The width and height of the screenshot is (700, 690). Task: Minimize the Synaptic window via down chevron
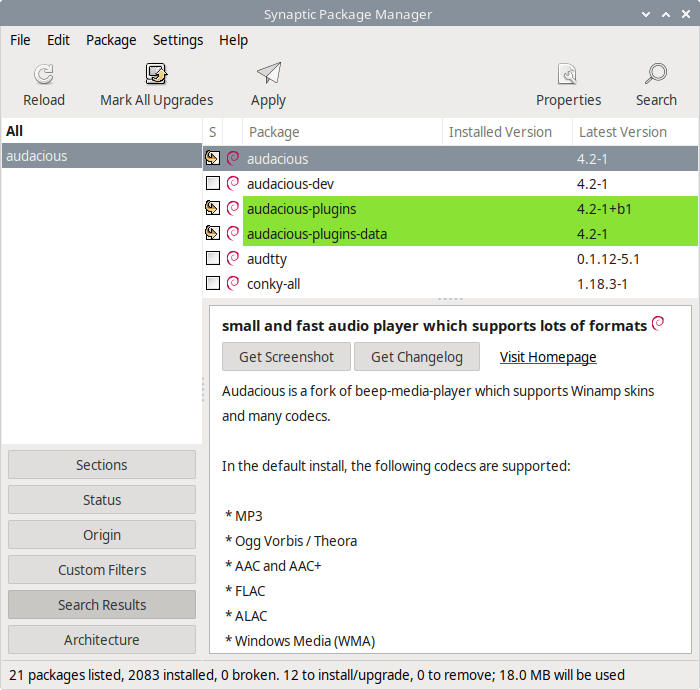click(646, 14)
